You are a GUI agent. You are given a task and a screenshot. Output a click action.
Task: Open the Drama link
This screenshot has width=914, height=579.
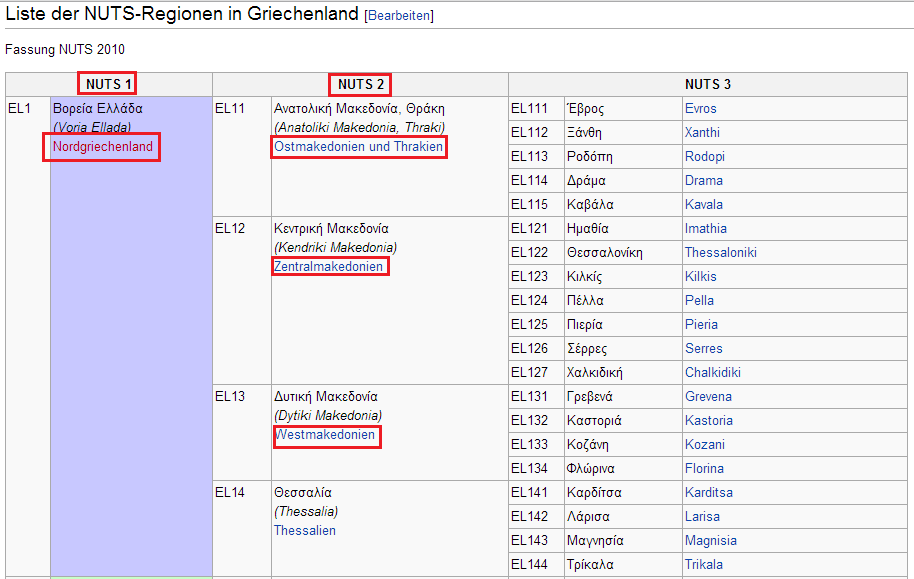[704, 180]
